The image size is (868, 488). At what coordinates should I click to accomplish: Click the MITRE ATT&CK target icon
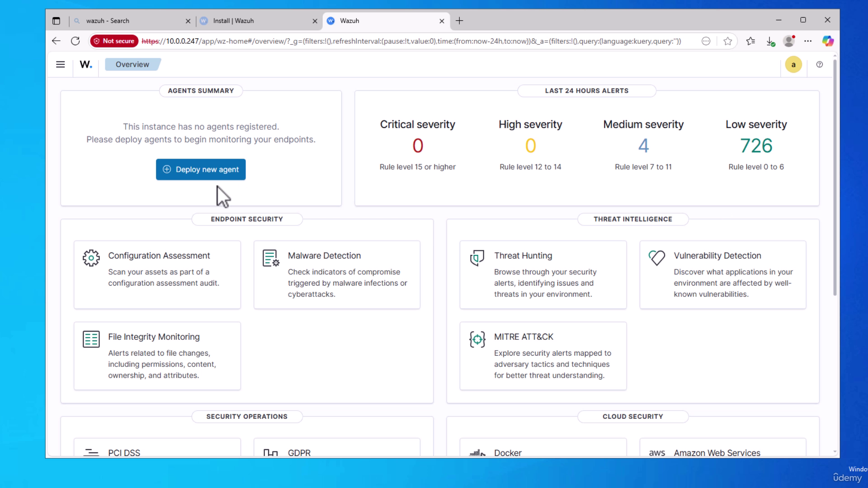477,339
